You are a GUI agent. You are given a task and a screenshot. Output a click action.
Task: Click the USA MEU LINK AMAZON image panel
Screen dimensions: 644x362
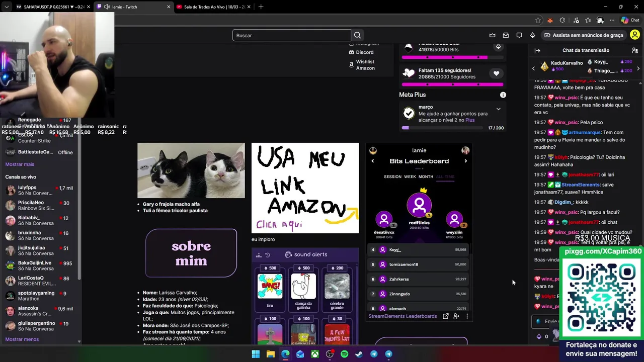305,188
